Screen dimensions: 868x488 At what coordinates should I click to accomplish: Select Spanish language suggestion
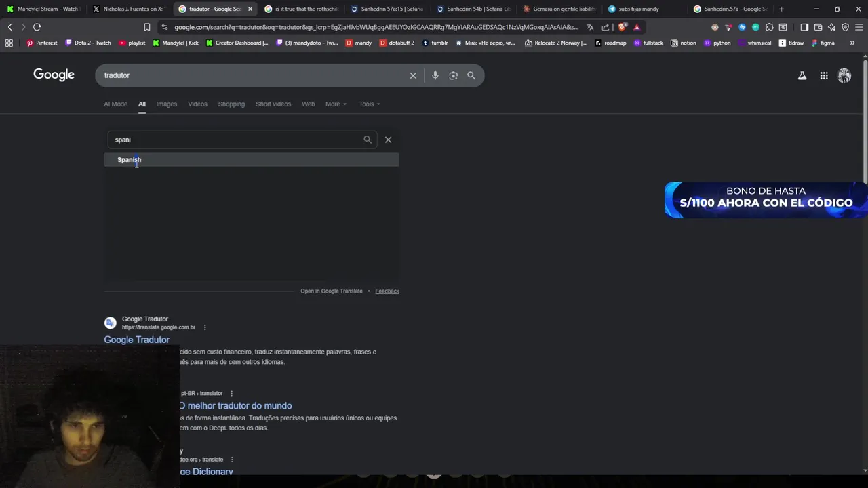[x=252, y=160]
